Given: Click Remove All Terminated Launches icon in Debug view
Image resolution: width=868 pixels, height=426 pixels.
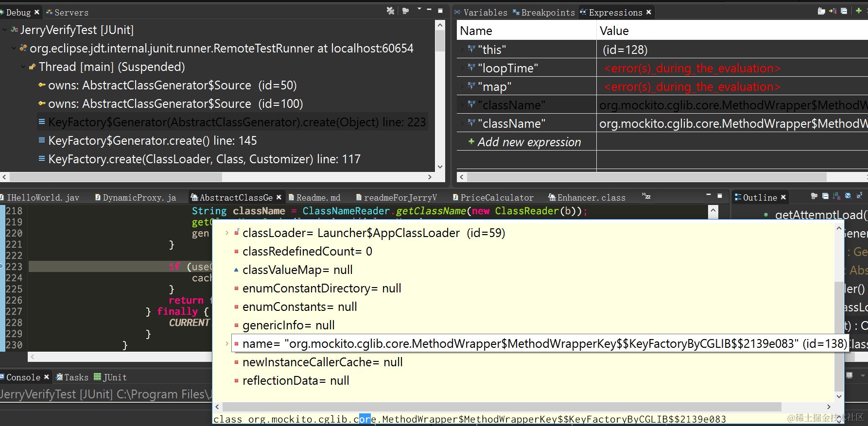Looking at the screenshot, I should (x=390, y=10).
